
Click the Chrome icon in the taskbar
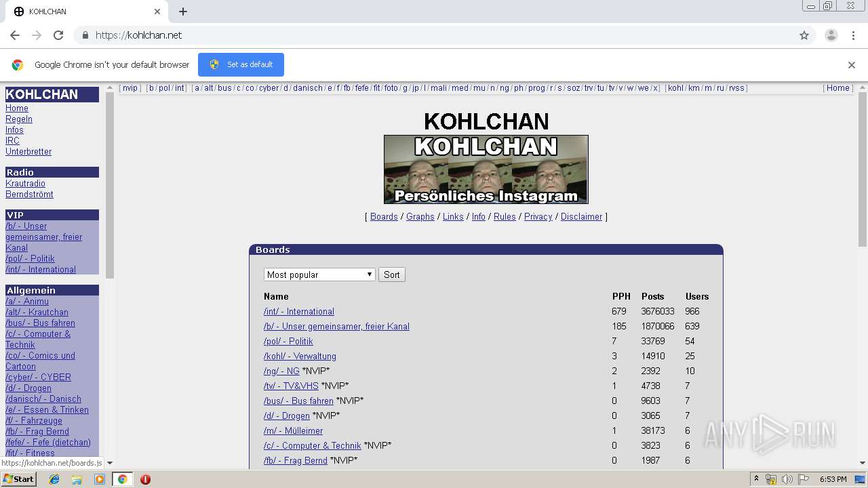[x=122, y=479]
